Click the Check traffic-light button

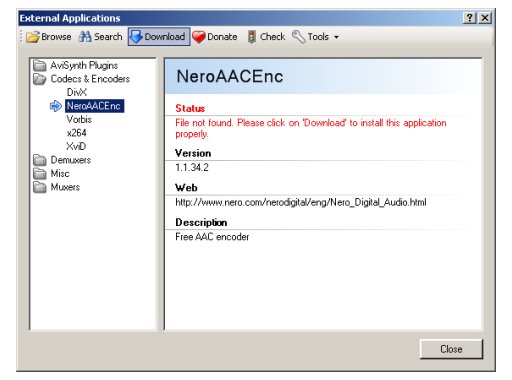(266, 37)
